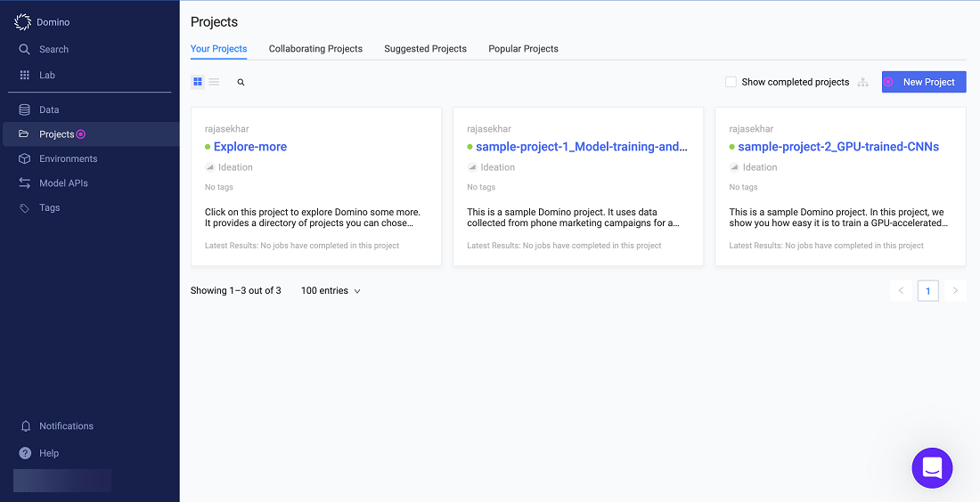Click the Domino brand text
This screenshot has width=980, height=502.
click(53, 22)
